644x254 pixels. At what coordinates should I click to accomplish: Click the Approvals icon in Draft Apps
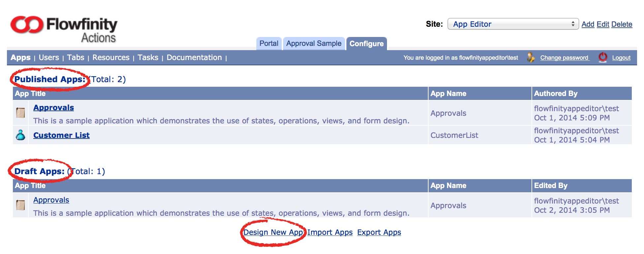(x=20, y=205)
